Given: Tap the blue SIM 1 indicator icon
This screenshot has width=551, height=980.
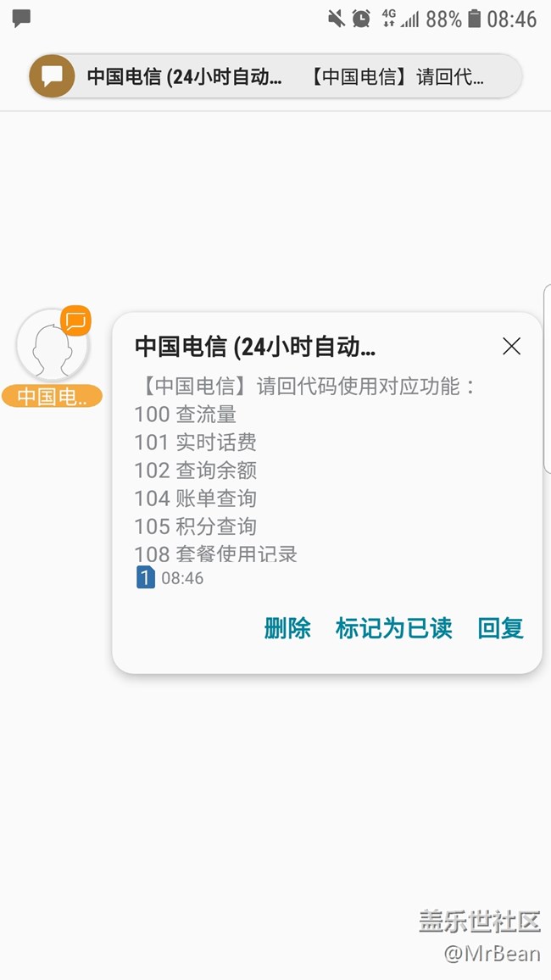Looking at the screenshot, I should click(x=145, y=578).
